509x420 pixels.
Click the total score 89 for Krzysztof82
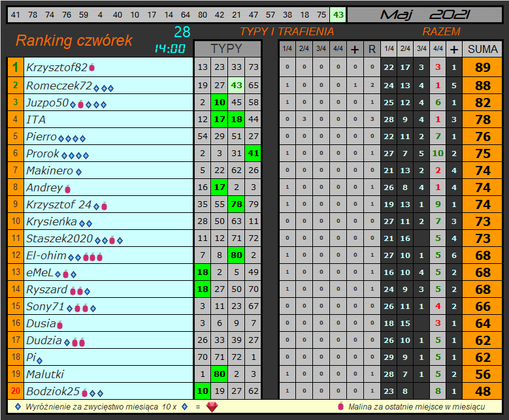point(482,67)
